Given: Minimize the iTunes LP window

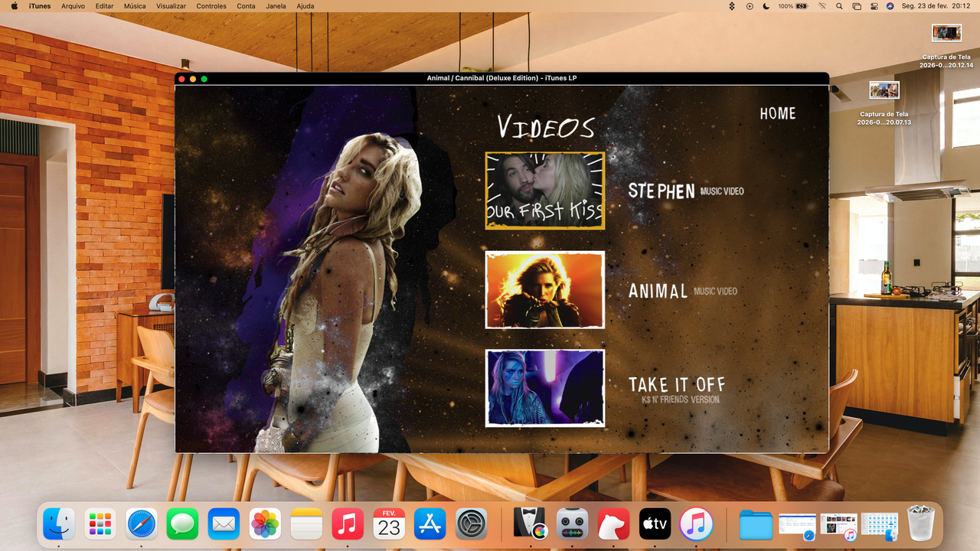Looking at the screenshot, I should 193,79.
